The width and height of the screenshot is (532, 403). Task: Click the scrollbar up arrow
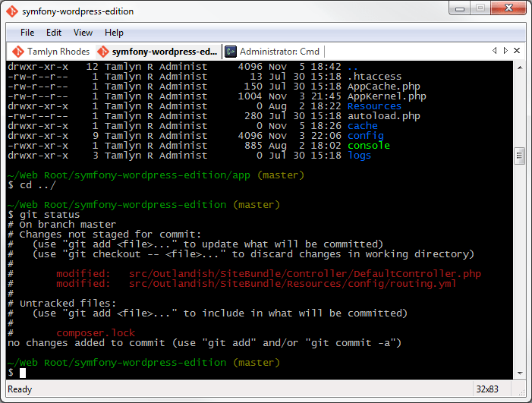coord(519,68)
